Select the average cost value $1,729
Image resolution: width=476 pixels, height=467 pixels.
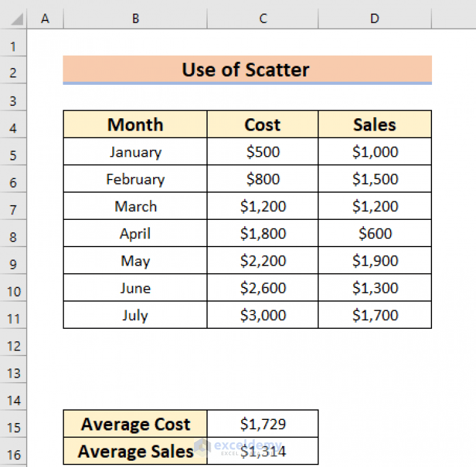(x=263, y=424)
